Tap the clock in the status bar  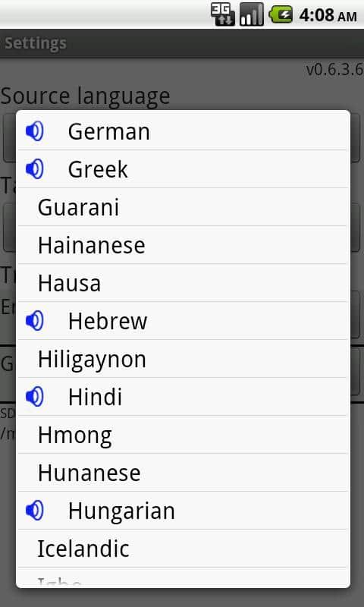(x=328, y=15)
